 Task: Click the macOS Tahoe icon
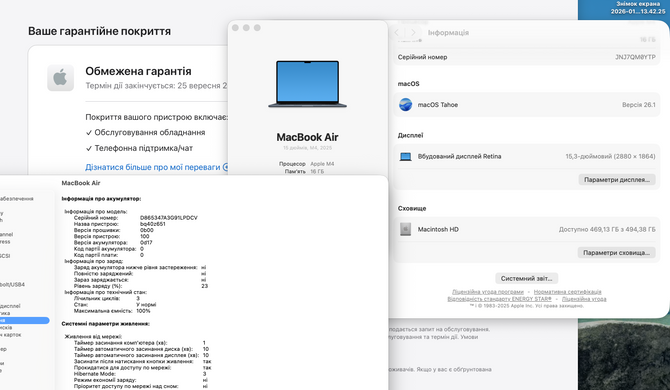coord(405,105)
